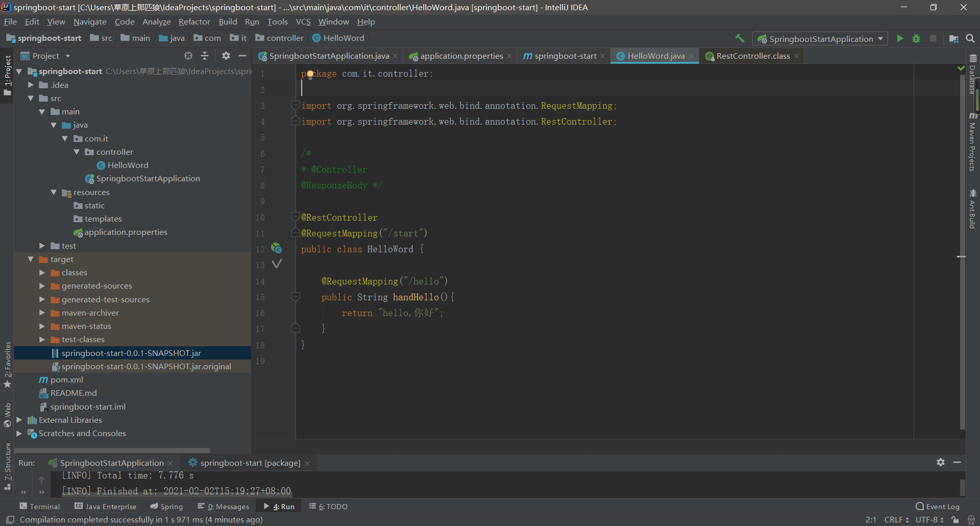Change CRLF line separator
The image size is (980, 526).
(x=896, y=520)
